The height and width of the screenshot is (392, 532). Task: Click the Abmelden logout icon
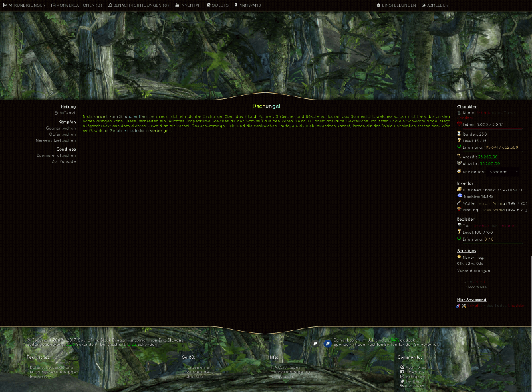tap(423, 5)
